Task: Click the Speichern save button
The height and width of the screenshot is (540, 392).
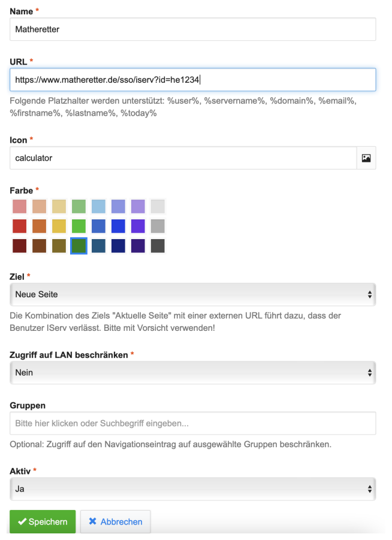Action: tap(43, 521)
